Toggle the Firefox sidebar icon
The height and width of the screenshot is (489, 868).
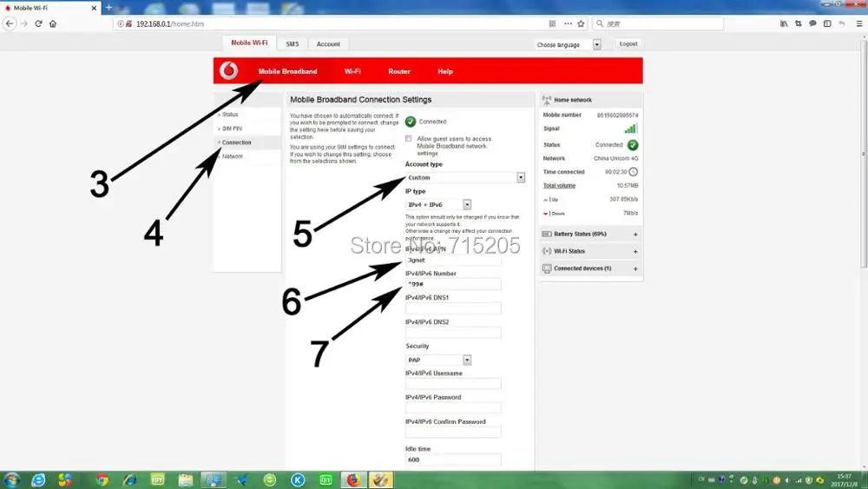827,23
